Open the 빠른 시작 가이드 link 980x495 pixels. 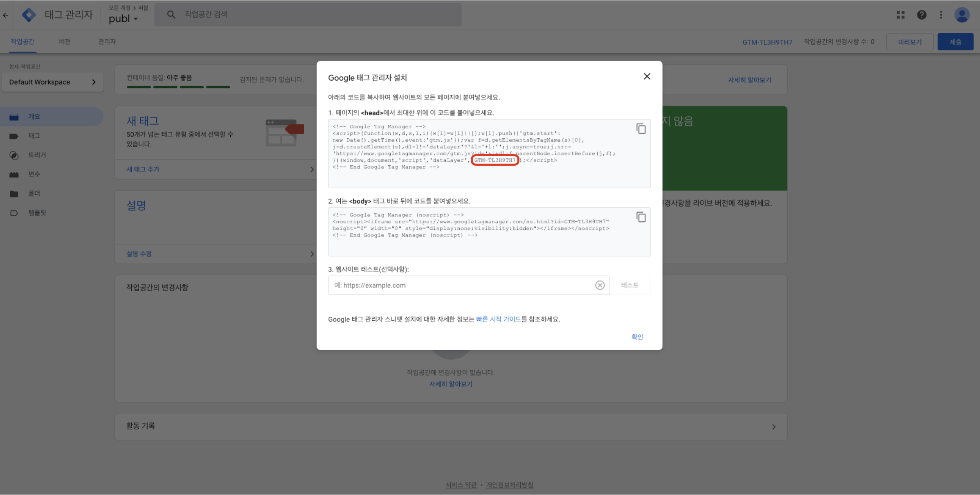coord(498,319)
